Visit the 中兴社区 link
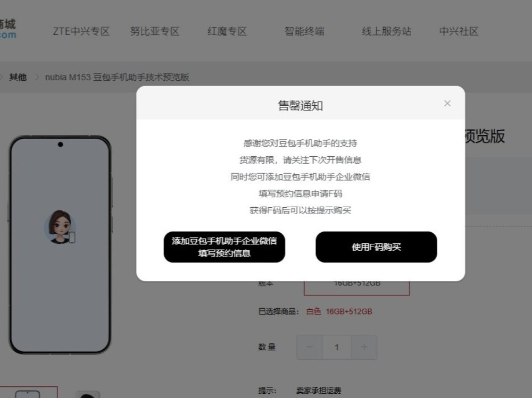 tap(459, 31)
